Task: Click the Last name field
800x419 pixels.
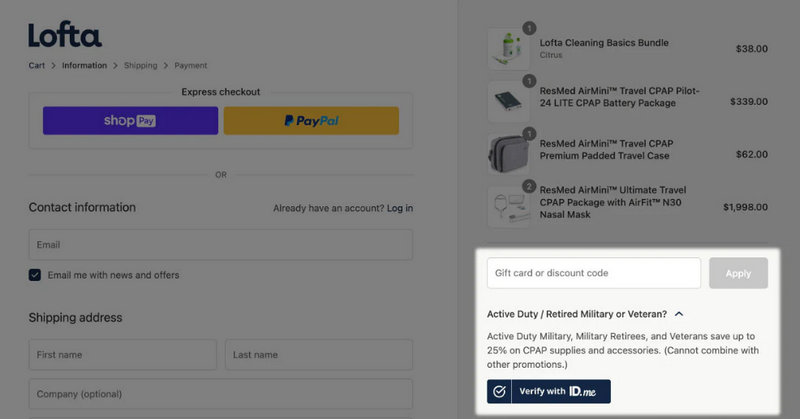Action: click(x=318, y=355)
